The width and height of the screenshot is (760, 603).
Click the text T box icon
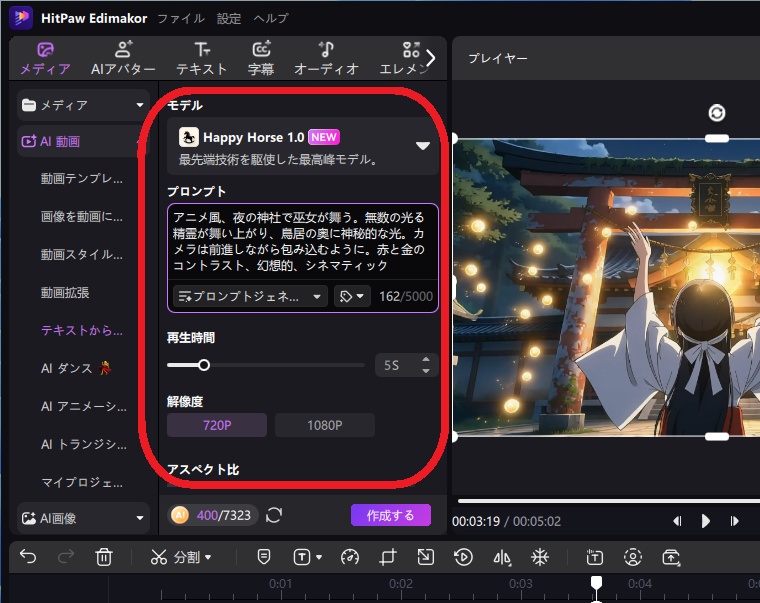tap(302, 557)
